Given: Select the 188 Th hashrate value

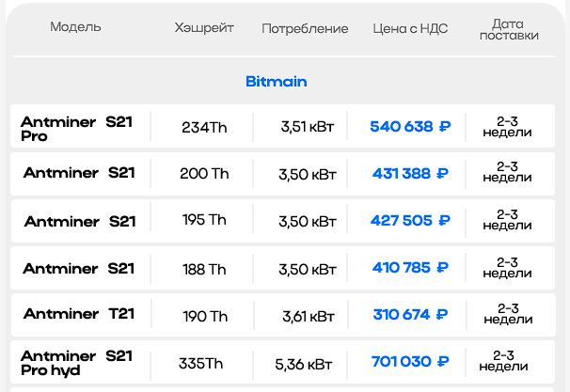Looking at the screenshot, I should 204,269.
